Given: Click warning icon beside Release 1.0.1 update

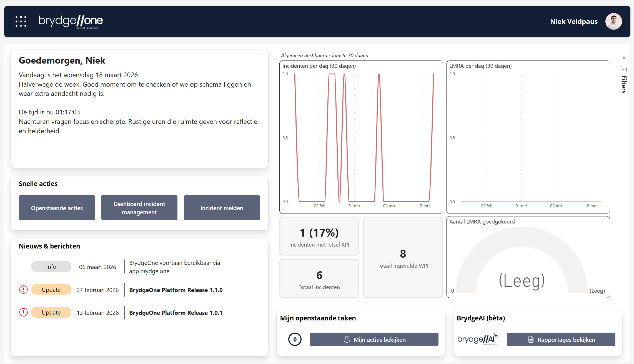Looking at the screenshot, I should pyautogui.click(x=24, y=312).
